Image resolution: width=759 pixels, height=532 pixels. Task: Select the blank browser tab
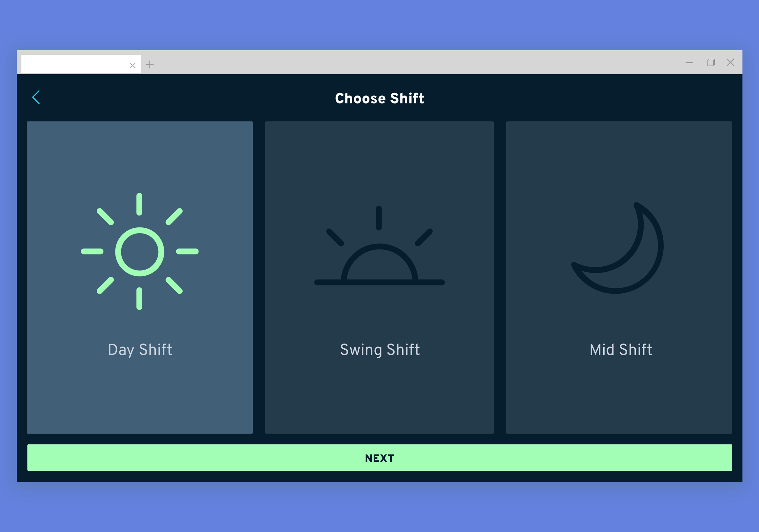tap(81, 64)
